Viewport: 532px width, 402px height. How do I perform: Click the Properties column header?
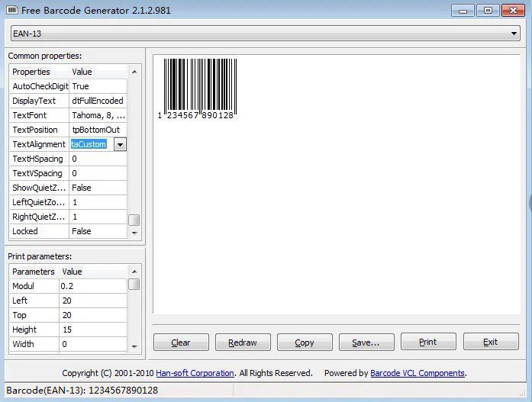40,72
